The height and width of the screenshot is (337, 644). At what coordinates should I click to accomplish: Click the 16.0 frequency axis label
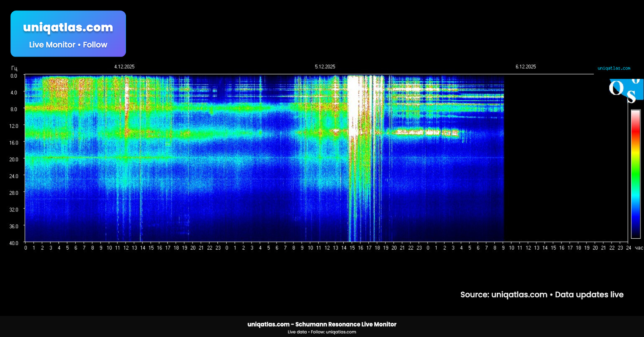tap(14, 143)
